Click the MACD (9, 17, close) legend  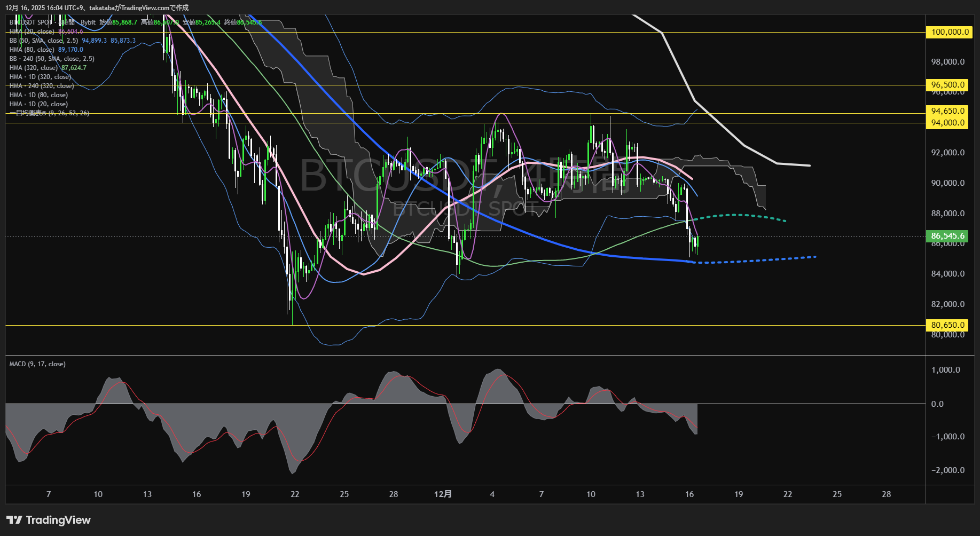click(36, 364)
